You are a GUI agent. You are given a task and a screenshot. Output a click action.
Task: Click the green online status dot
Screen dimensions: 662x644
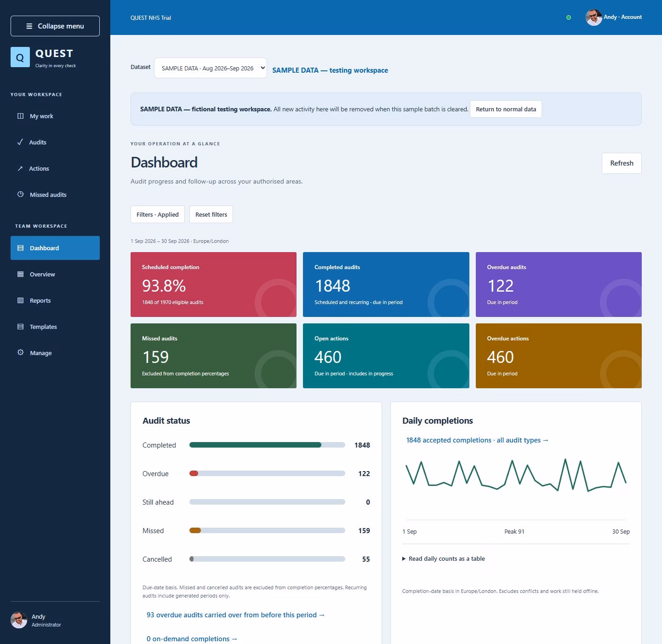point(569,17)
